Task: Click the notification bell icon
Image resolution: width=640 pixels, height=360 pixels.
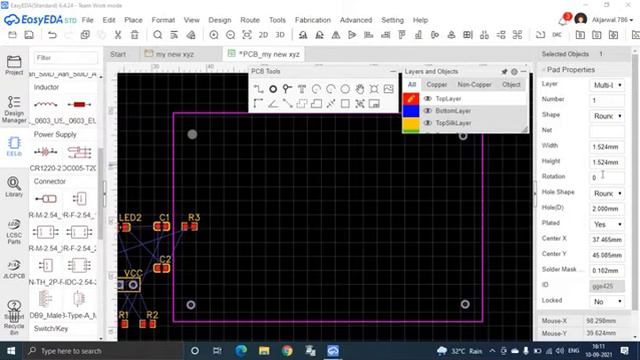Action: pos(563,20)
